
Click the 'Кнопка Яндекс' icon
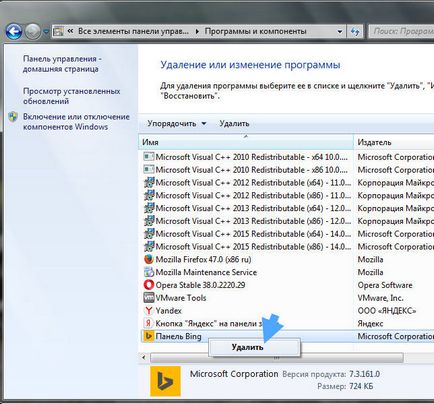[148, 323]
